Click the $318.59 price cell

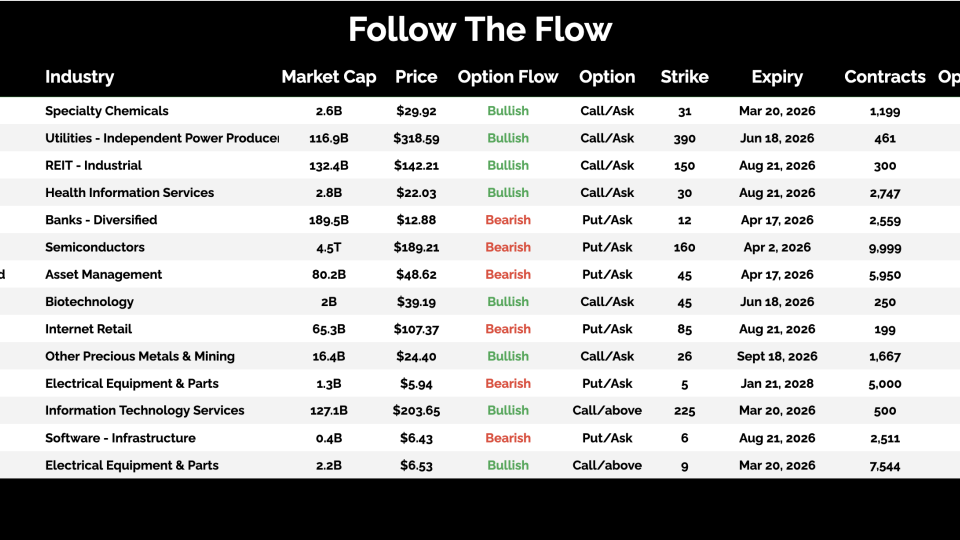click(x=416, y=138)
